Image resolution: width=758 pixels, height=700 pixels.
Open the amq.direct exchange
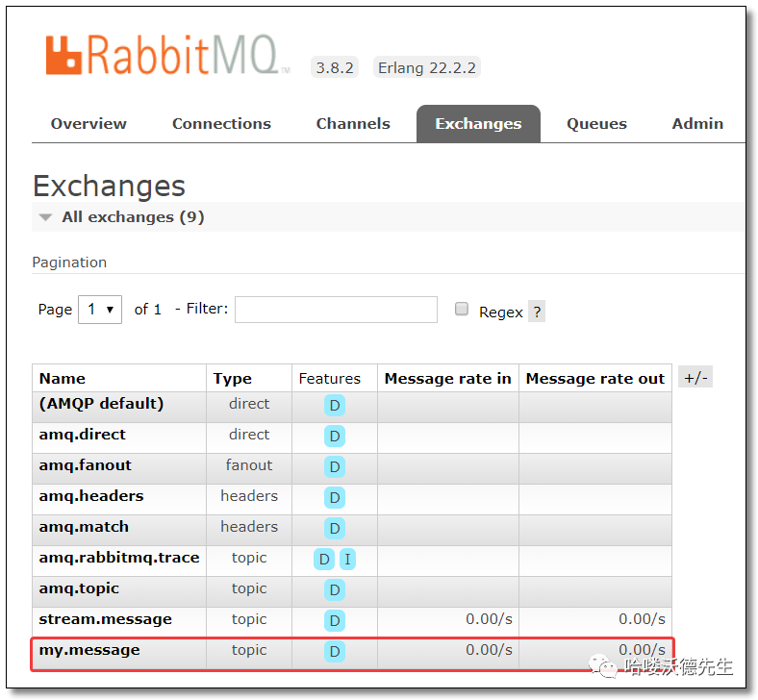[82, 435]
